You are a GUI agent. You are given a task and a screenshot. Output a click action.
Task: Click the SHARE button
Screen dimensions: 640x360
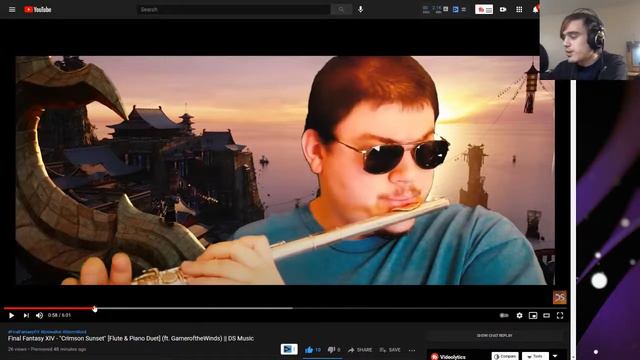pos(360,350)
